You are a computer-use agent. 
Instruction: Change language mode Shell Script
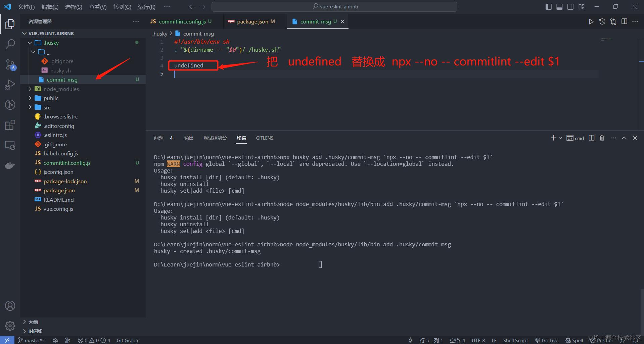pos(515,340)
